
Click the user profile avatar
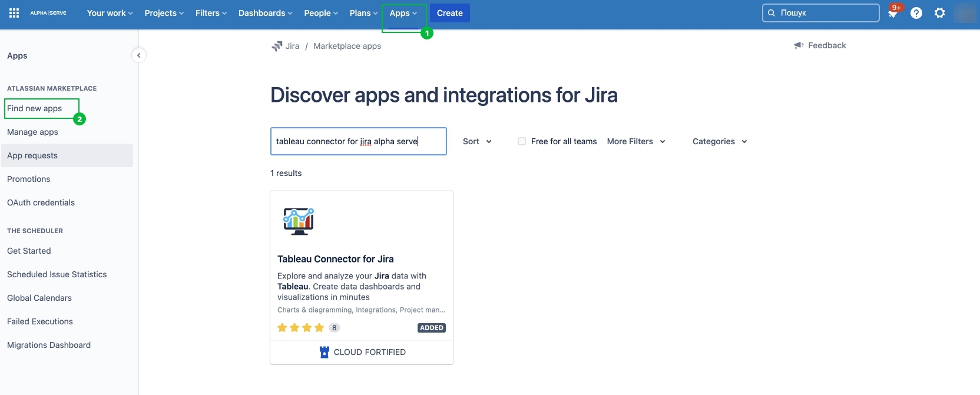(965, 13)
